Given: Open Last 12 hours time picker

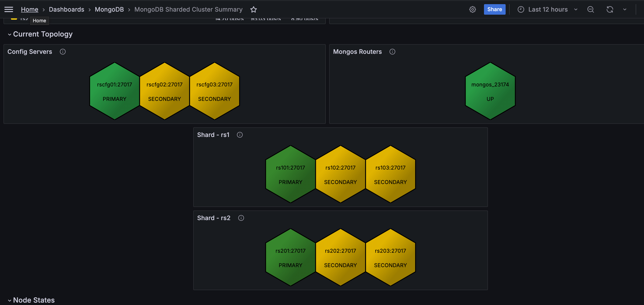Looking at the screenshot, I should 548,9.
